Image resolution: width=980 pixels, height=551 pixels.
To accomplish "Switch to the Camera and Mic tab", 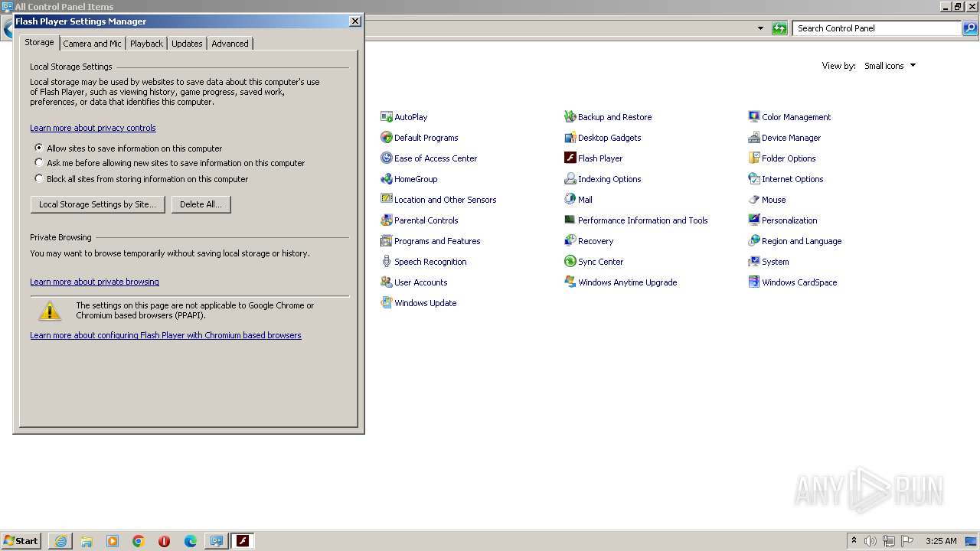I will coord(92,44).
